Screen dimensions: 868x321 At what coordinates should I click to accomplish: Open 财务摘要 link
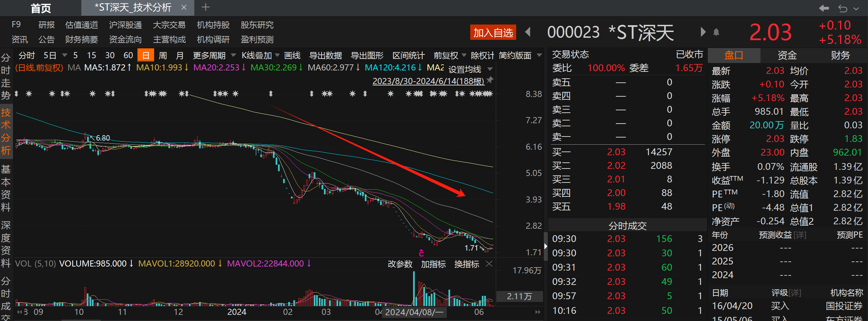tap(82, 39)
